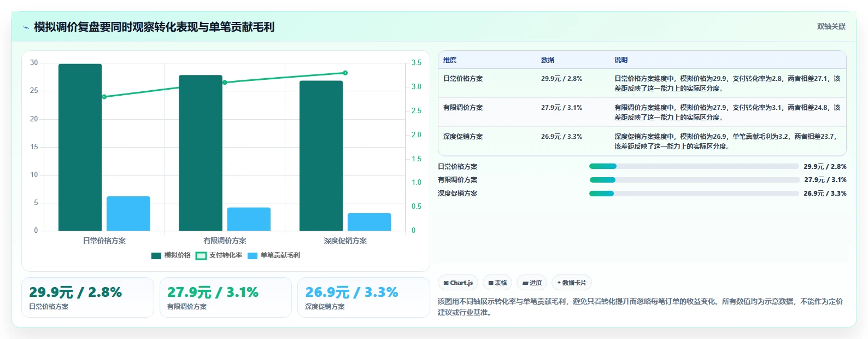Open the 29.9元 / 2.8% stat card
Image resolution: width=868 pixels, height=339 pixels.
coord(87,297)
